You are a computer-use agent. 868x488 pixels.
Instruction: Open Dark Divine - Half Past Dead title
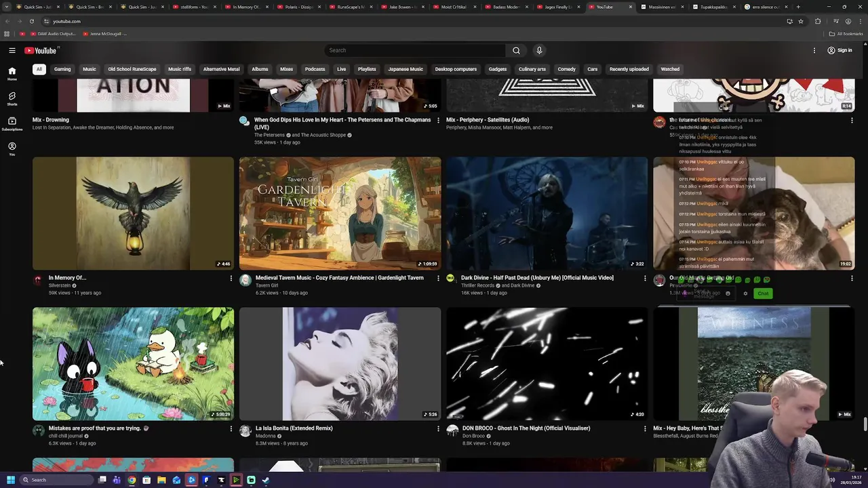click(x=537, y=278)
